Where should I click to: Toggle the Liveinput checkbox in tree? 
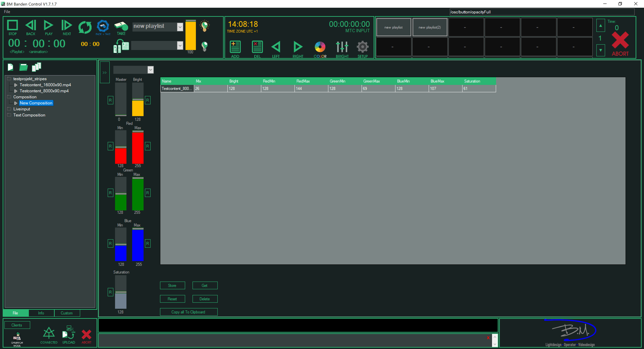(x=9, y=109)
